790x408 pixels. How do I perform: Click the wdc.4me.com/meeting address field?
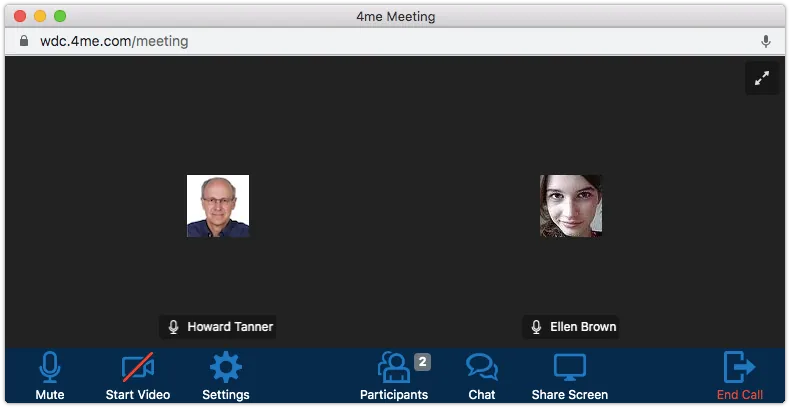tap(114, 41)
